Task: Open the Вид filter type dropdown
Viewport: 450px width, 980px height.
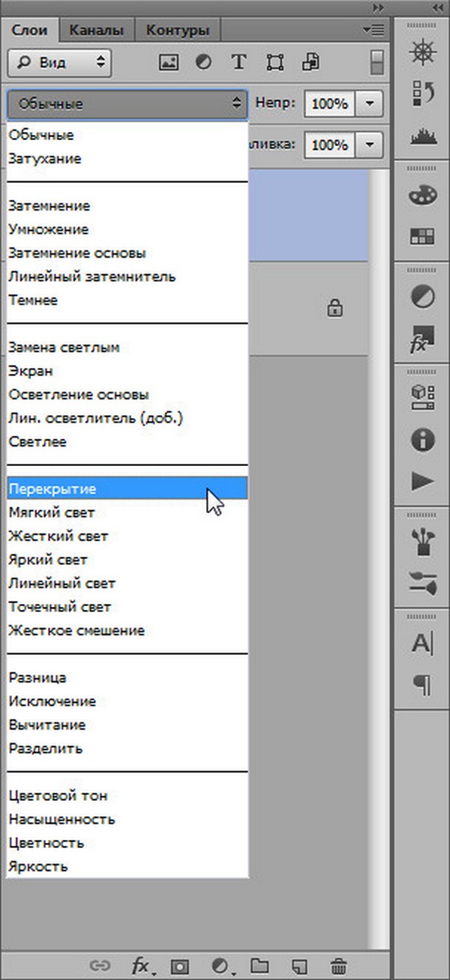Action: (59, 63)
